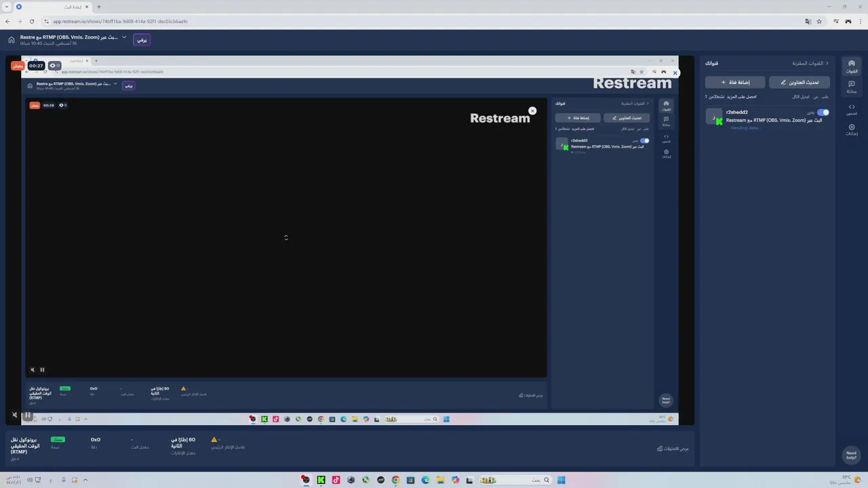Screen dimensions: 868x488
Task: Open the إعدادات (Settings) gear in sidebar
Action: [x=852, y=129]
